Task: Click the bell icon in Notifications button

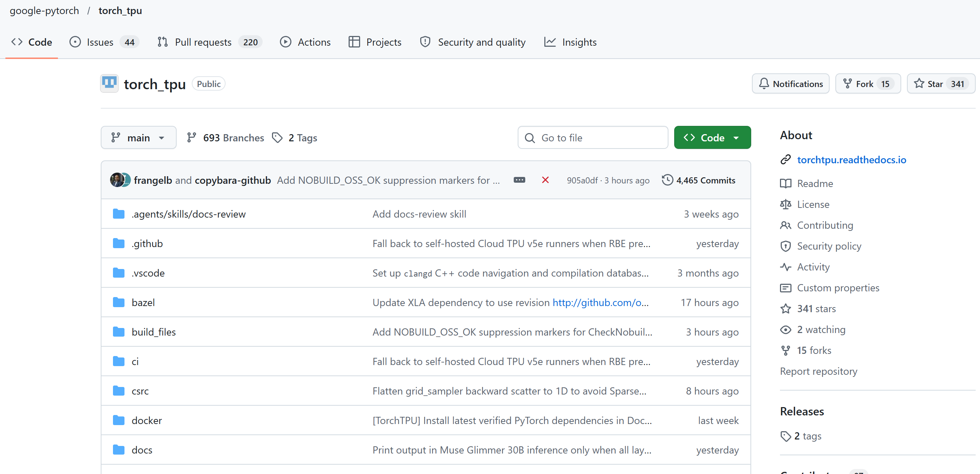Action: [x=763, y=84]
